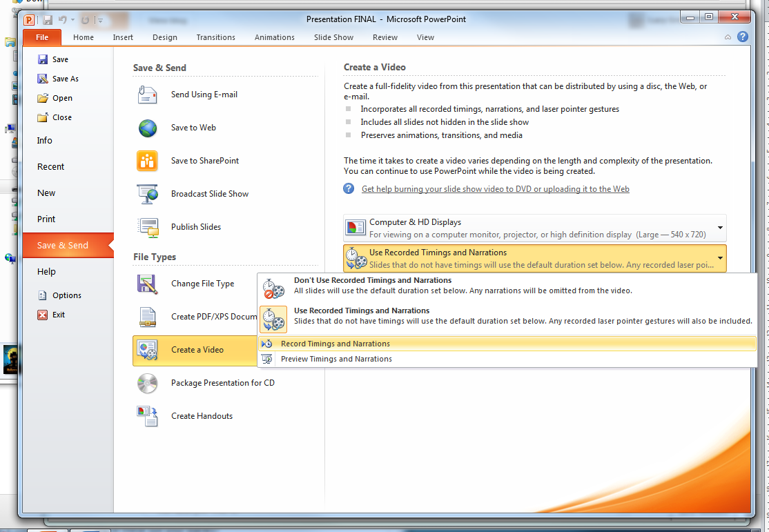Click the Computer & HD Displays monitor icon
This screenshot has height=532, width=769.
356,228
